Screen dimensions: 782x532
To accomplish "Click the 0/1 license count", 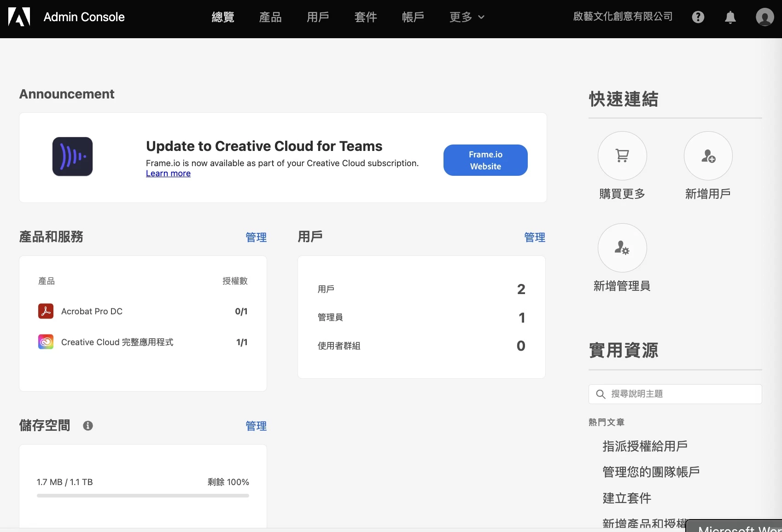I will click(x=241, y=311).
